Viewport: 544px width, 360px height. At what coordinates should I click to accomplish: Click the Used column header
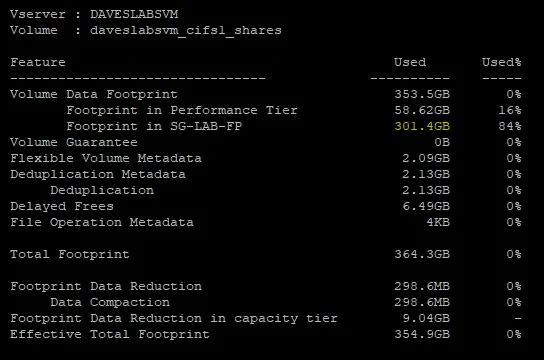point(410,62)
